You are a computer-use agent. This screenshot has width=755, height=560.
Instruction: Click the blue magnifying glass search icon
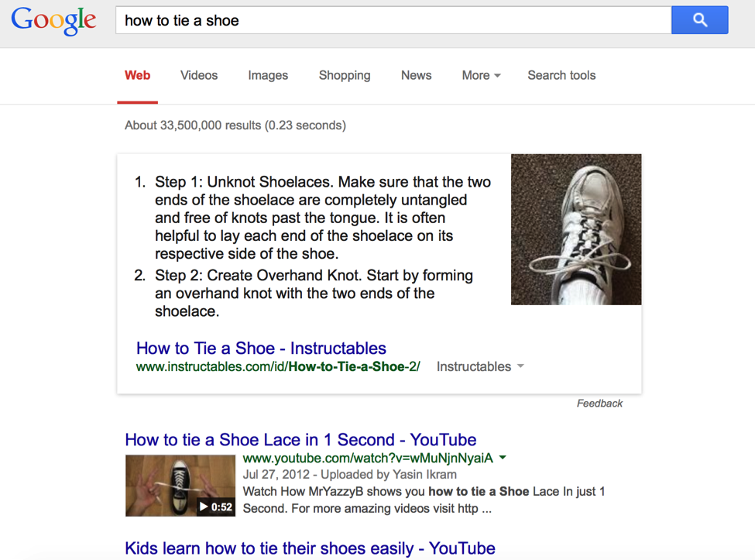point(699,19)
